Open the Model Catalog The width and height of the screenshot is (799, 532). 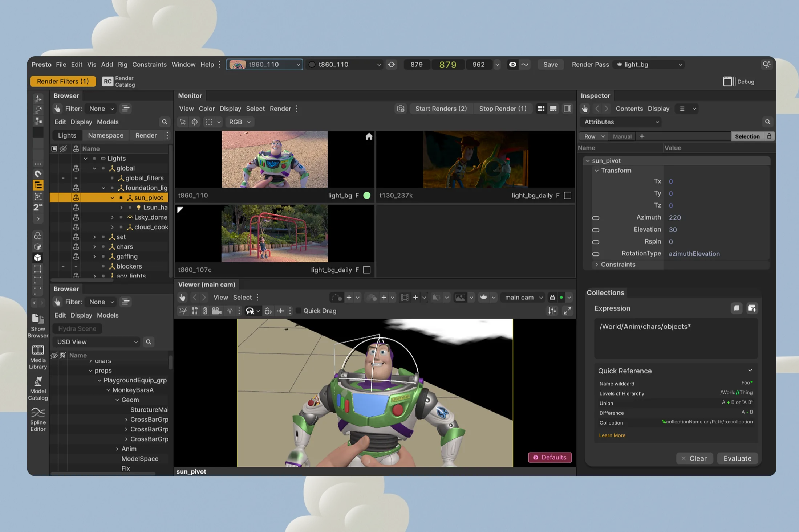tap(38, 388)
